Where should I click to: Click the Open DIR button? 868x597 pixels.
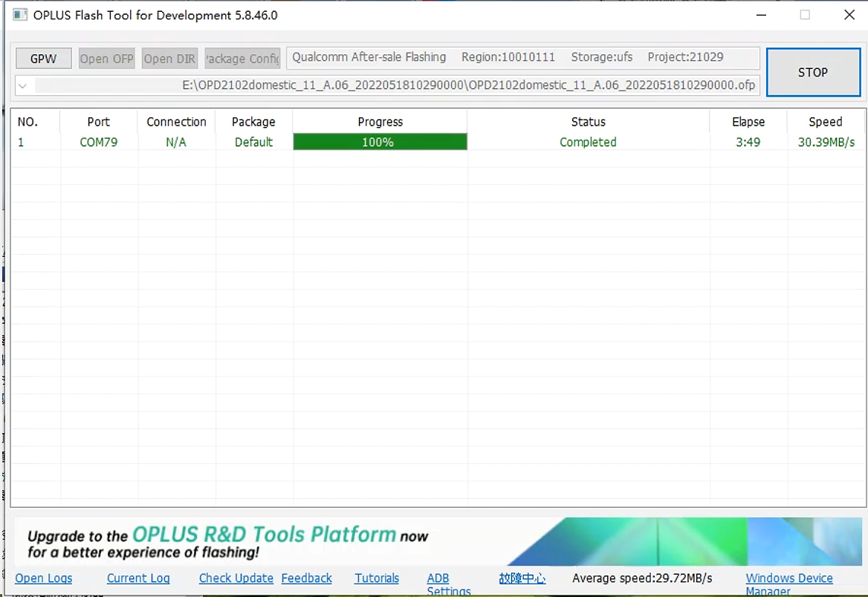click(x=169, y=59)
